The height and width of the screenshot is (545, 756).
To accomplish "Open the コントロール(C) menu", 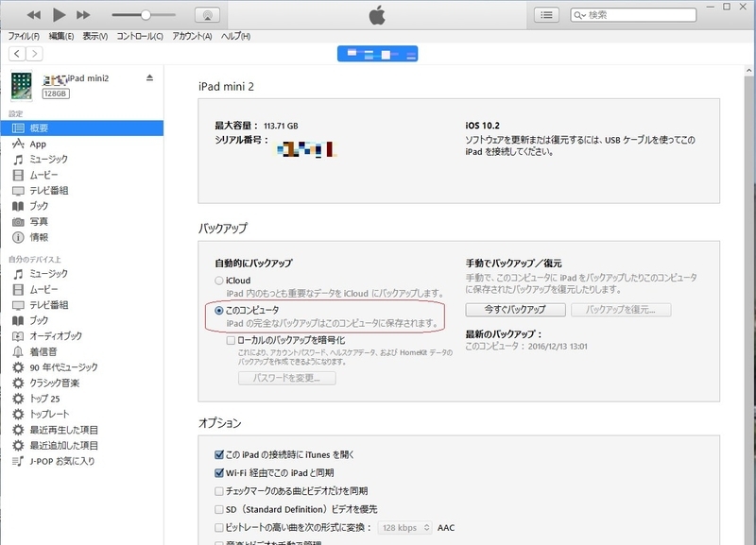I will pyautogui.click(x=140, y=36).
